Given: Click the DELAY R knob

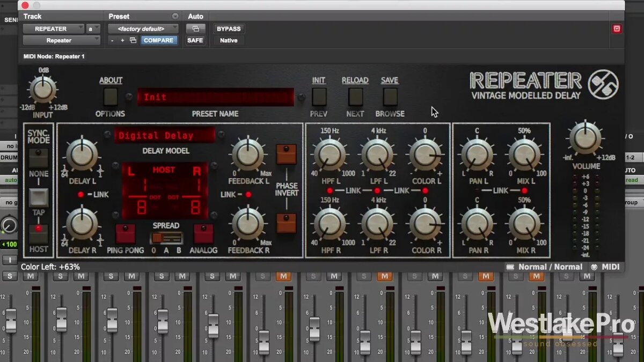Looking at the screenshot, I should click(82, 223).
